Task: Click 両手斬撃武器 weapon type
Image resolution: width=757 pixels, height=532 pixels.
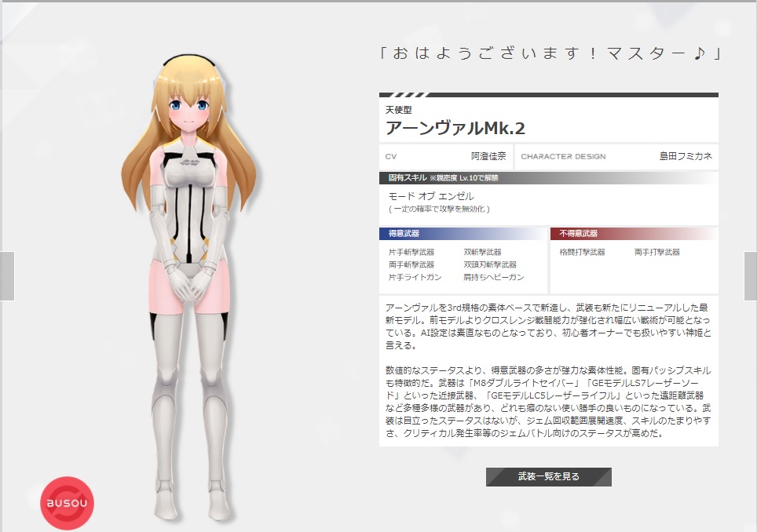Action: (411, 265)
